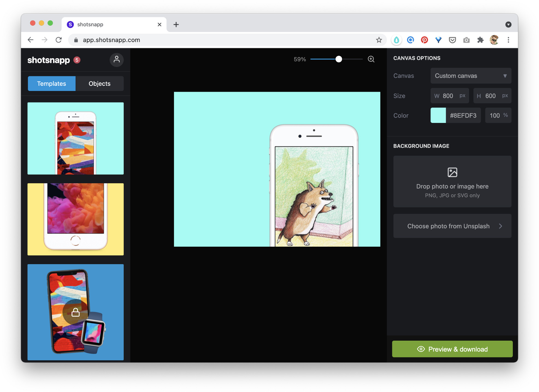This screenshot has height=392, width=539.
Task: Click the canvas height field 600
Action: coord(492,96)
